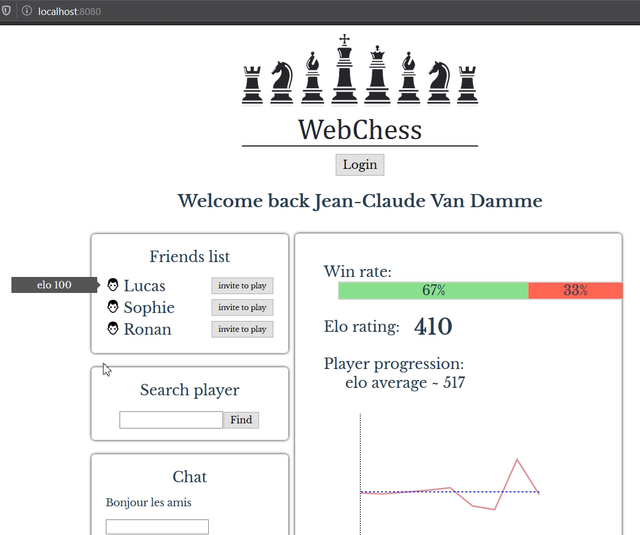Focus the Search player input field
Screen dimensions: 640x535
(171, 420)
